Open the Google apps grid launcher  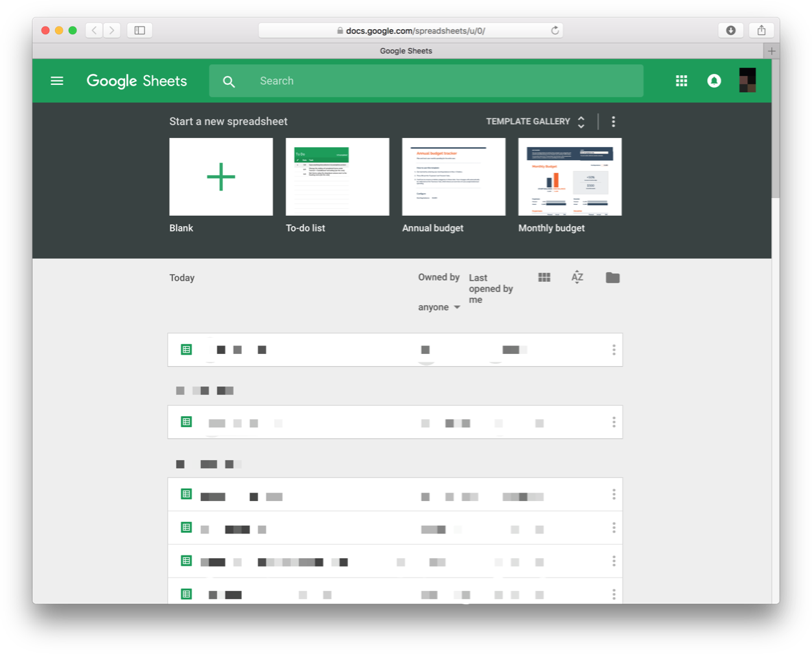coord(681,81)
